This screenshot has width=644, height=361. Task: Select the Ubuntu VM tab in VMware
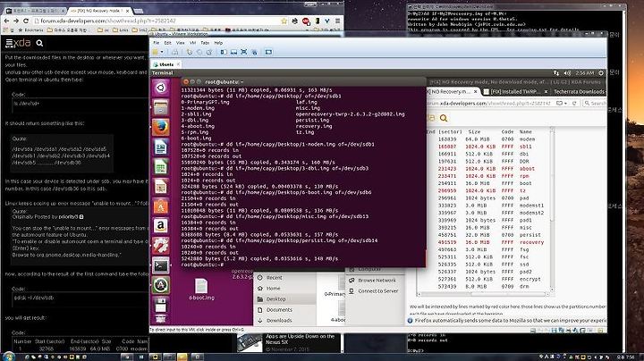pyautogui.click(x=166, y=64)
